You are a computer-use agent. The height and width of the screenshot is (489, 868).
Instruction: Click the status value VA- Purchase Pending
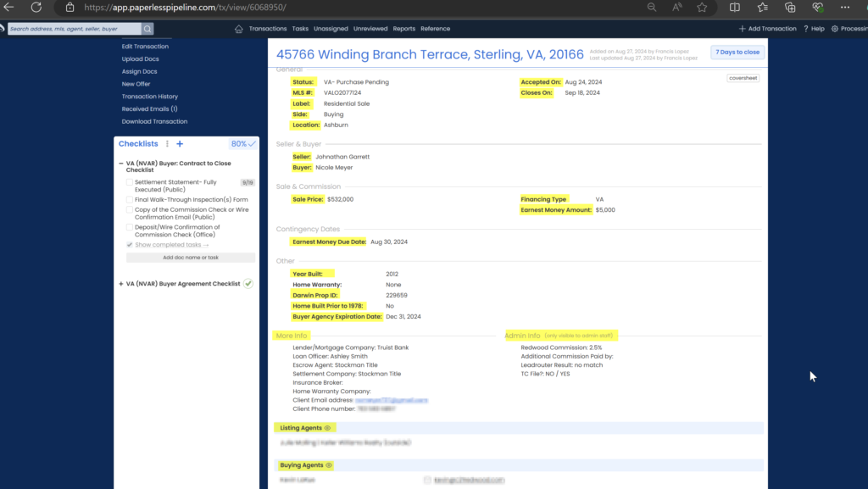click(356, 82)
